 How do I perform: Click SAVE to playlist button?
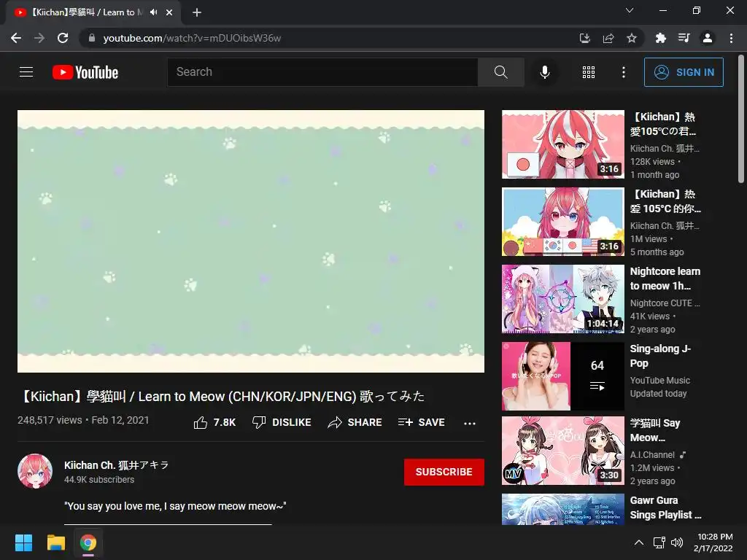pyautogui.click(x=421, y=422)
